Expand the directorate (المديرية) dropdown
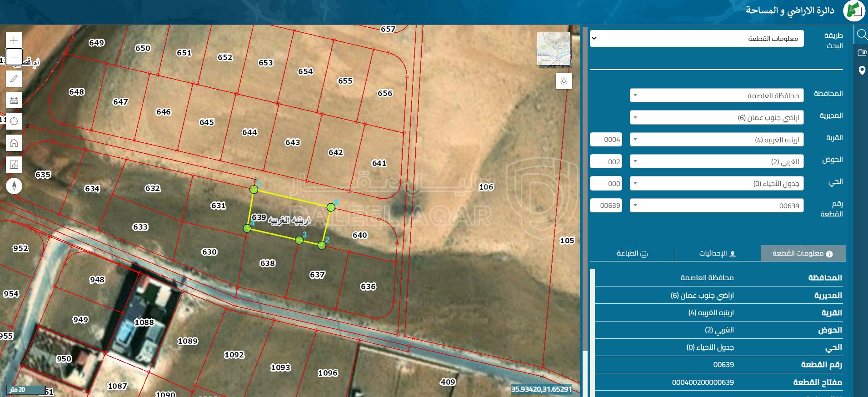 (x=717, y=118)
